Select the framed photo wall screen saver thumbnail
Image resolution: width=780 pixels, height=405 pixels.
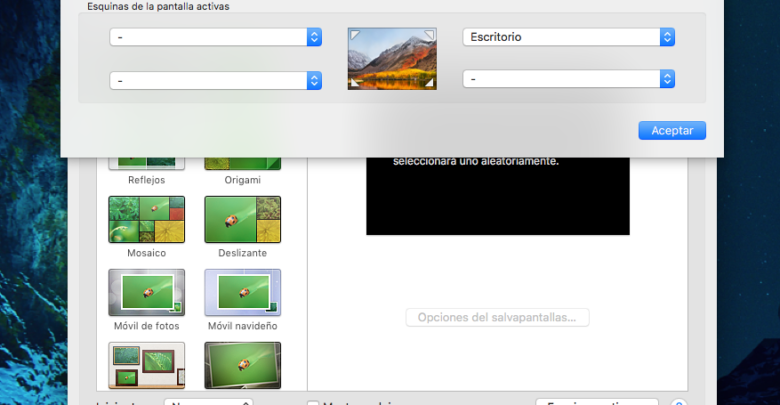point(147,365)
